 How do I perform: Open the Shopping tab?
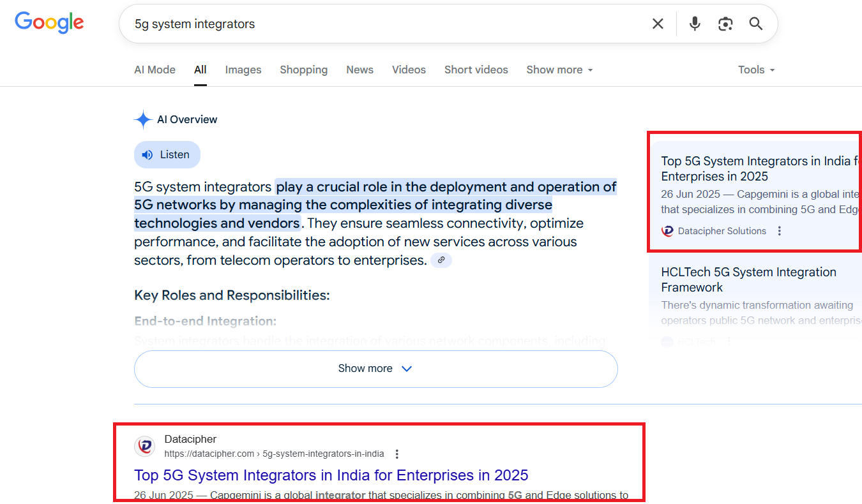304,70
